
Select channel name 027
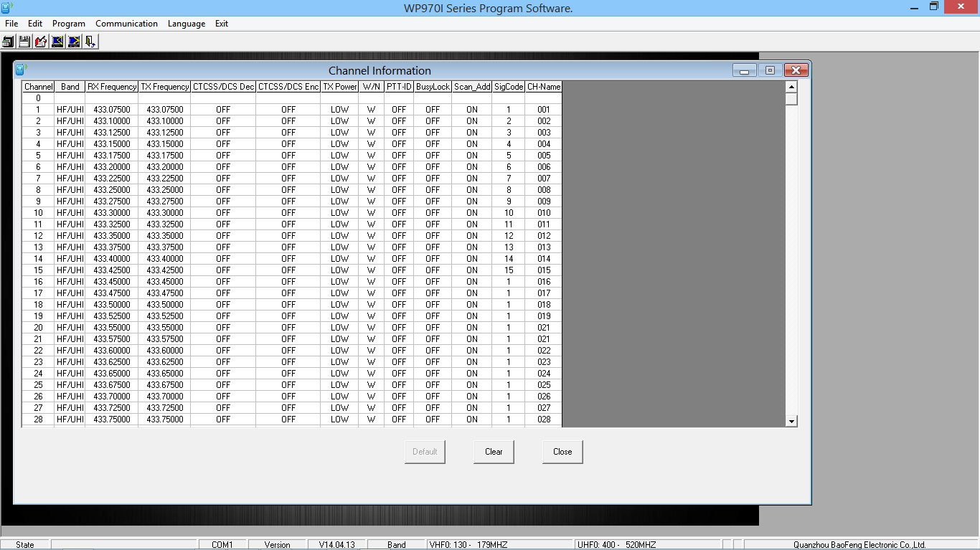(x=544, y=408)
